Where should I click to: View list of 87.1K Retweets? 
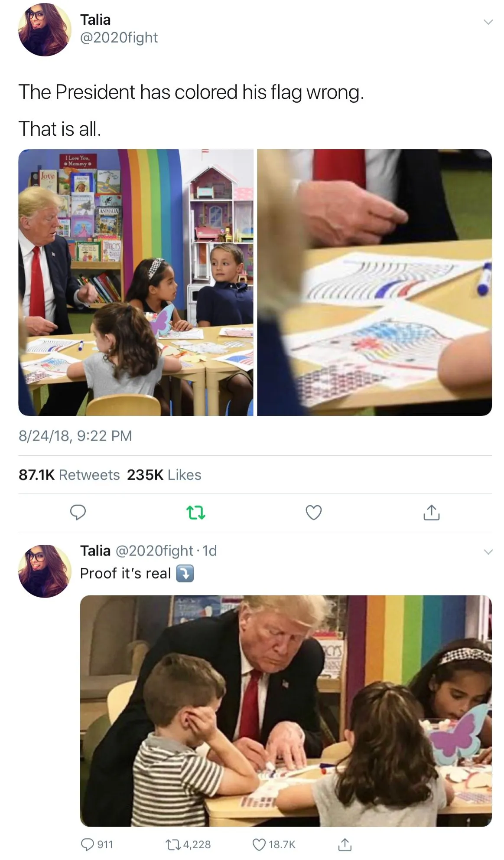69,475
